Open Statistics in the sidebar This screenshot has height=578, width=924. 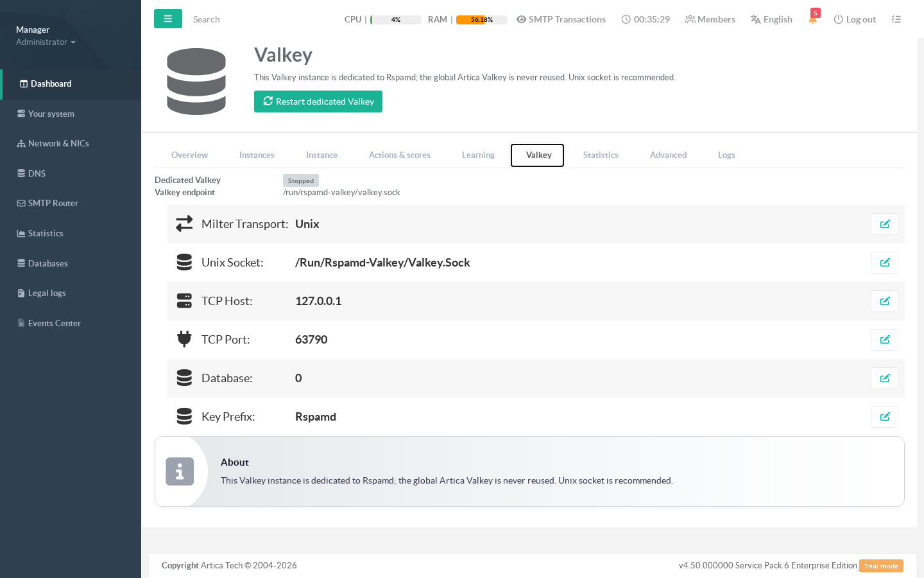click(71, 233)
